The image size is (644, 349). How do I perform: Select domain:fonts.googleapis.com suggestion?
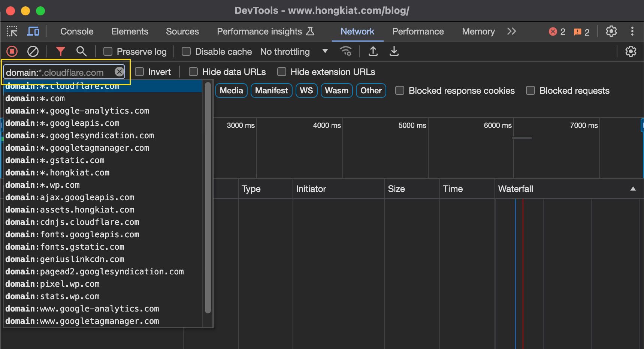click(x=103, y=234)
